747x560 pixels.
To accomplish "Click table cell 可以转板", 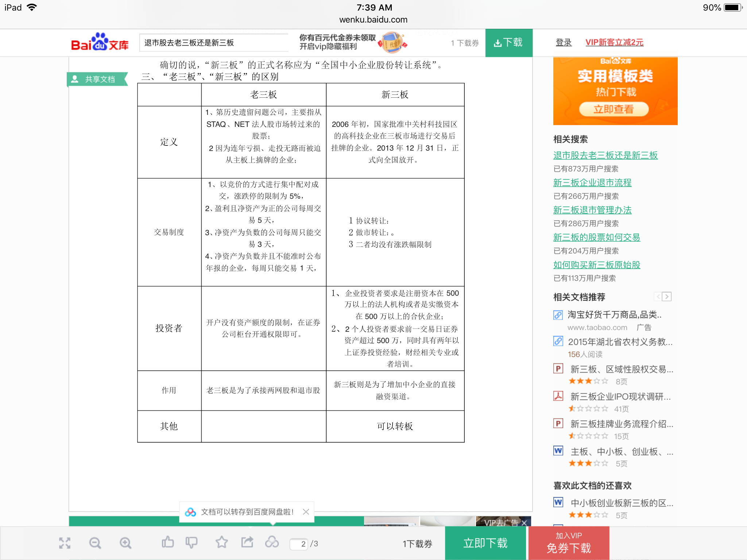I will coord(395,426).
